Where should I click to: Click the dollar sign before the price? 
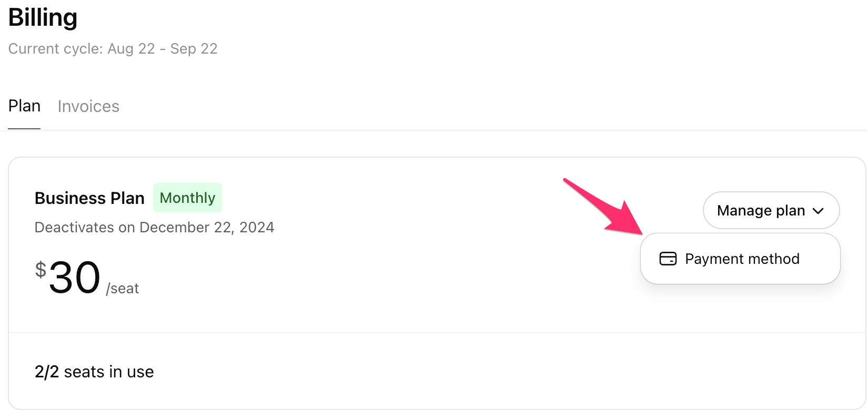pos(41,270)
